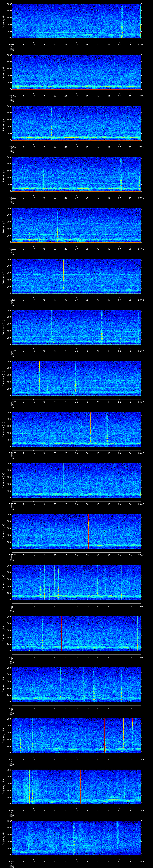
Task: Click the "7:52:00" time axis label
Action: [x=12, y=351]
